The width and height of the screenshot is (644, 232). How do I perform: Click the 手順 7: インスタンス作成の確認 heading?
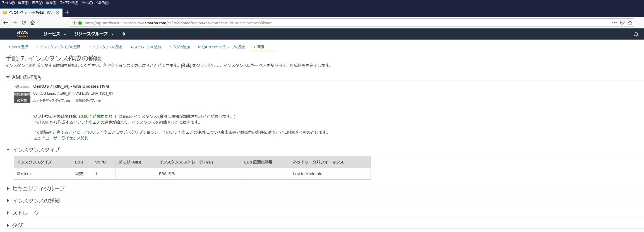54,58
